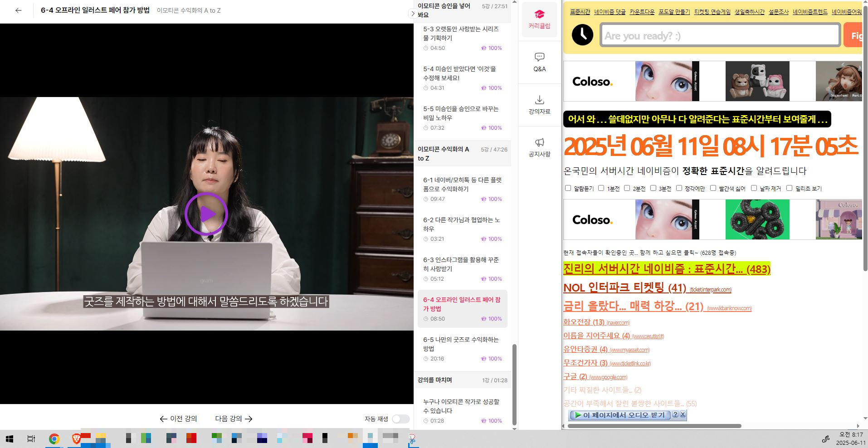Click the help question mark on the audio bar

[x=675, y=414]
